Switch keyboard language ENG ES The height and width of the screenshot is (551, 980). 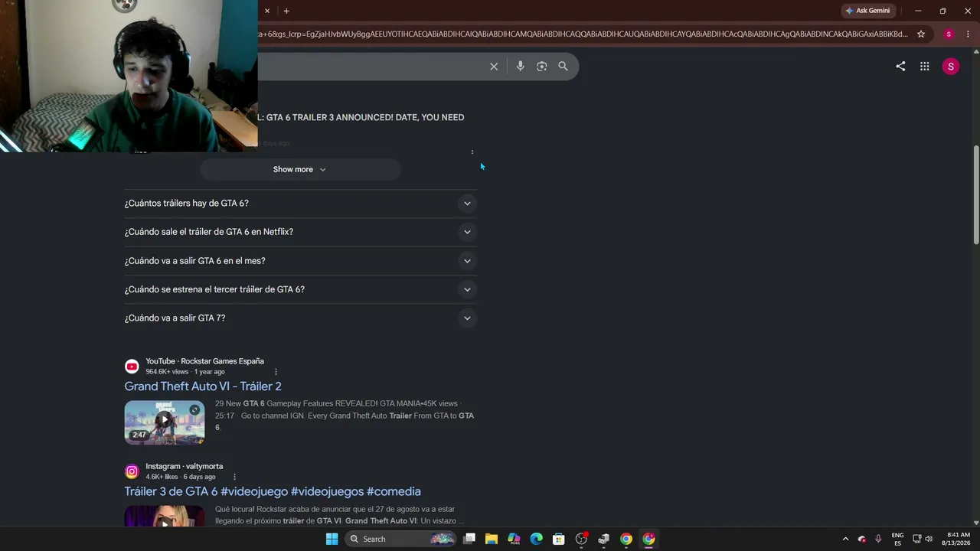(x=898, y=539)
